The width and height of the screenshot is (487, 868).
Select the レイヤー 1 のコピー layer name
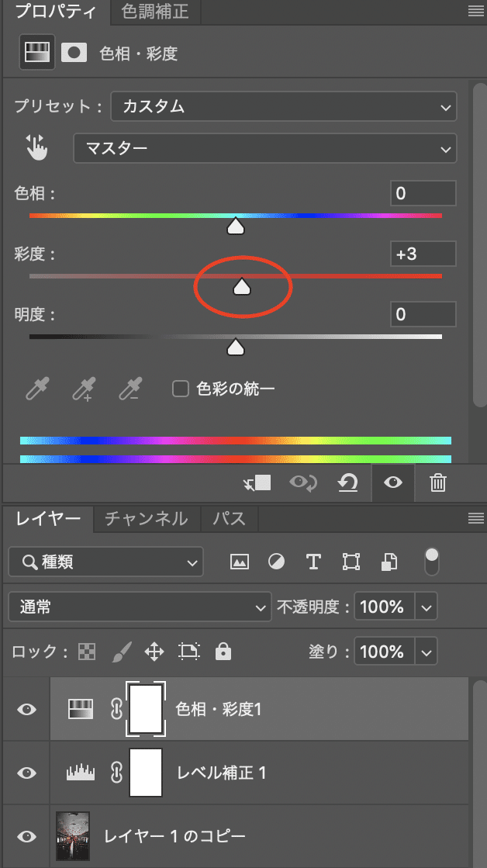[x=175, y=836]
